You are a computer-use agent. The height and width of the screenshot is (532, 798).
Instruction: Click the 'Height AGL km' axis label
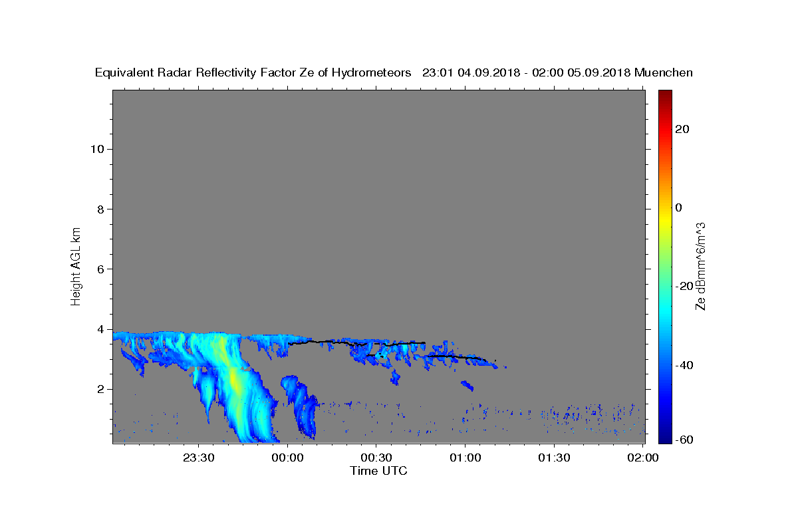76,265
